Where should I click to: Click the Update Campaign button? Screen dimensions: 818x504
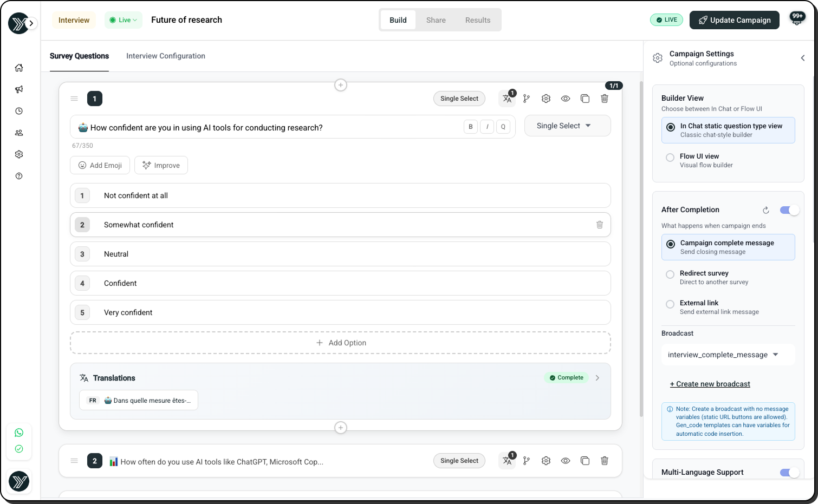[734, 20]
